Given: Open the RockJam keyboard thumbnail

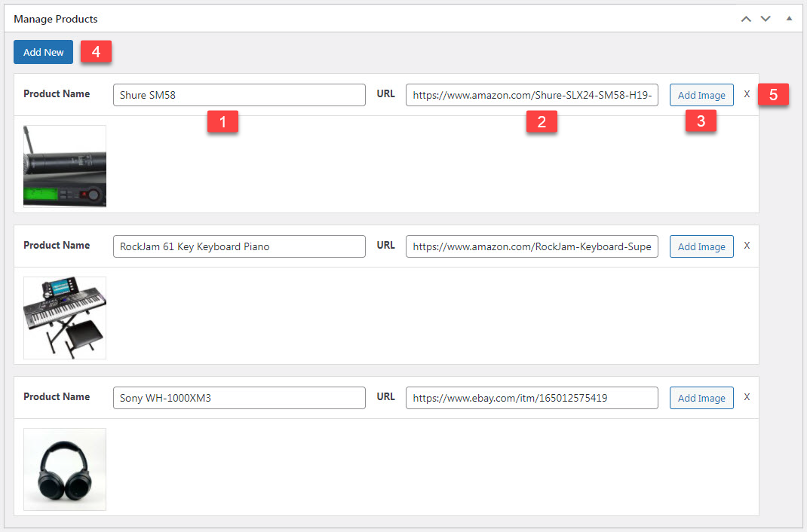Looking at the screenshot, I should (65, 318).
